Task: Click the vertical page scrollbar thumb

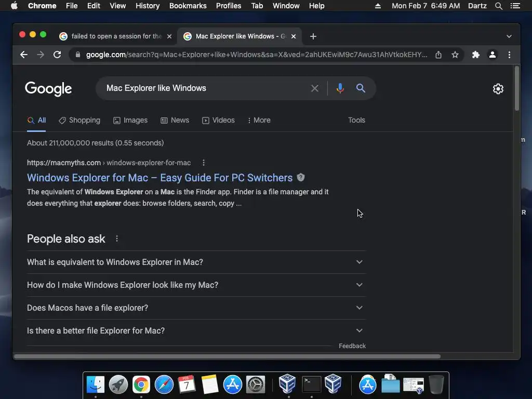Action: click(517, 88)
